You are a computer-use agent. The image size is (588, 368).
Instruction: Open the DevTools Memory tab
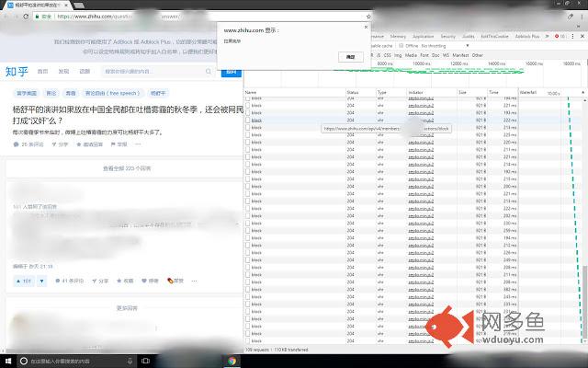[398, 37]
